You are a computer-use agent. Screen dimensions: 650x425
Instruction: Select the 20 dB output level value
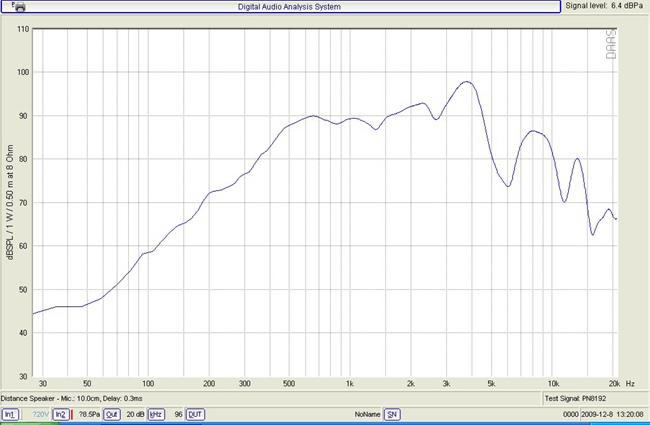[x=134, y=414]
